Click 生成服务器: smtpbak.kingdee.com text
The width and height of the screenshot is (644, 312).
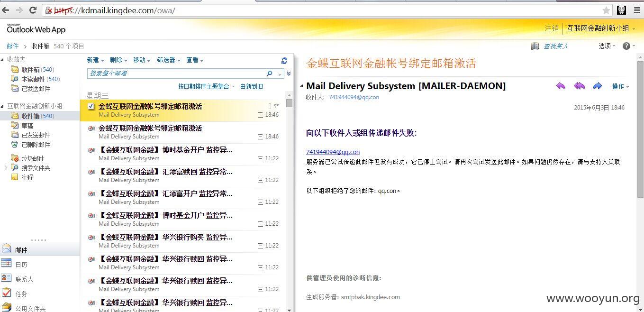point(353,297)
